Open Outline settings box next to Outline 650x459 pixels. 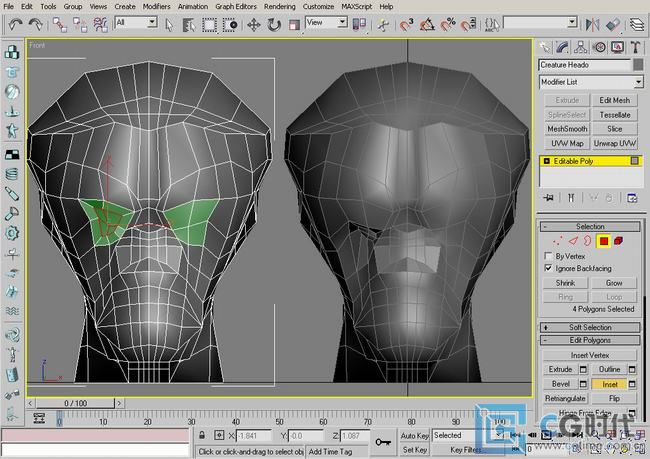(x=632, y=369)
